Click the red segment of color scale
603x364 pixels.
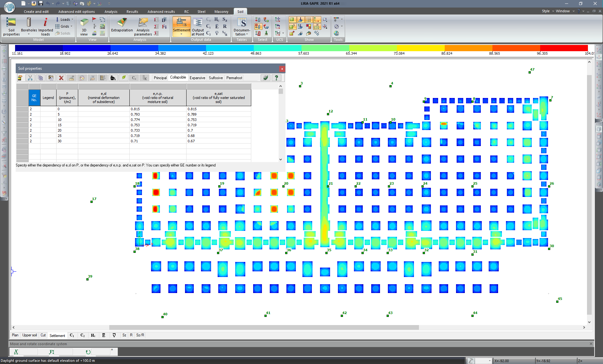point(564,48)
